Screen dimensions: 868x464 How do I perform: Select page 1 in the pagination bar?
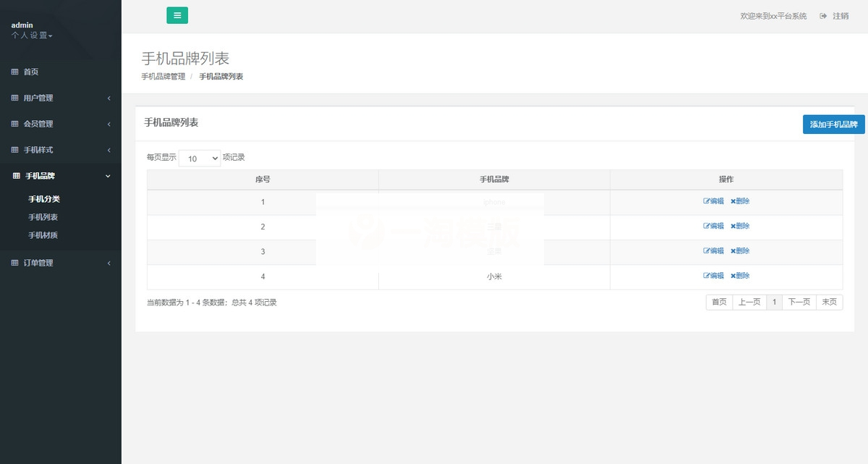coord(774,302)
